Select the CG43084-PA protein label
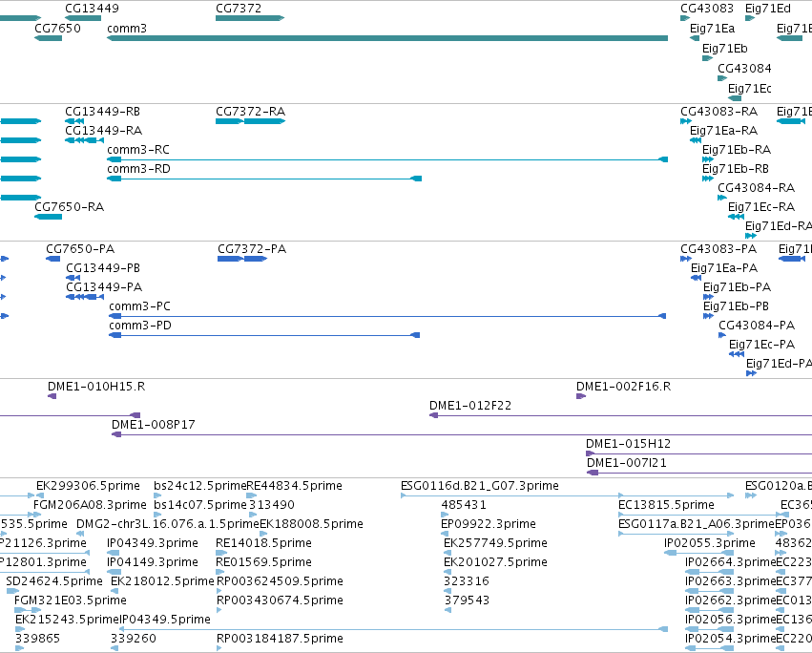The image size is (812, 653). click(x=757, y=326)
